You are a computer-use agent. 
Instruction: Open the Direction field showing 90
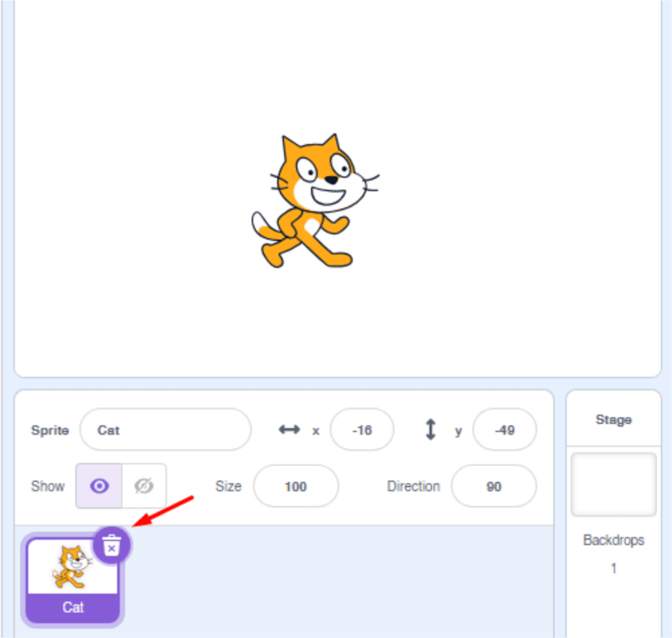pyautogui.click(x=493, y=486)
